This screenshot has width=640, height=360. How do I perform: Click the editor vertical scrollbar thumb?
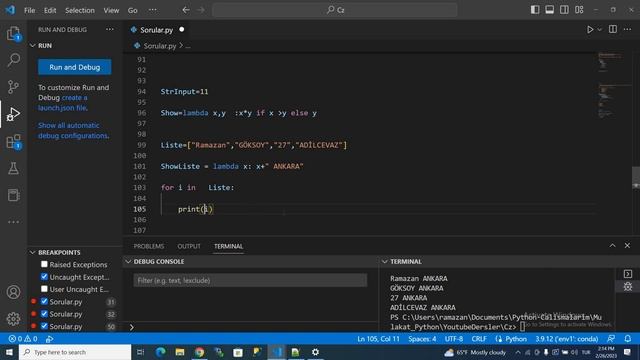click(636, 178)
